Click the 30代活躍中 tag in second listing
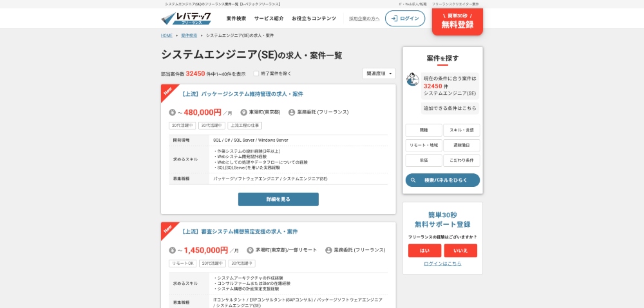Image resolution: width=644 pixels, height=308 pixels. (242, 264)
